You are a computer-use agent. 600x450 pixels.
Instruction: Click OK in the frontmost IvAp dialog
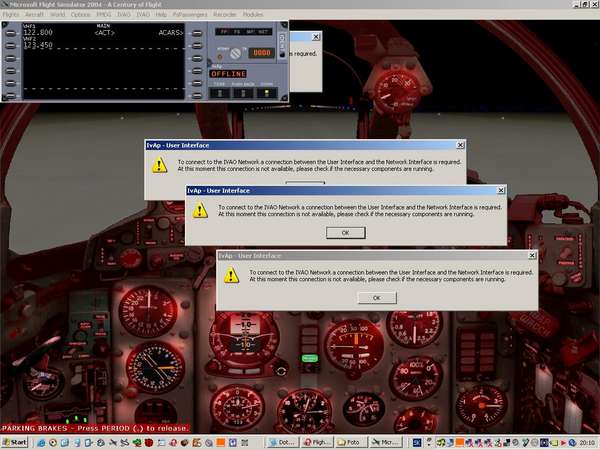pos(377,298)
